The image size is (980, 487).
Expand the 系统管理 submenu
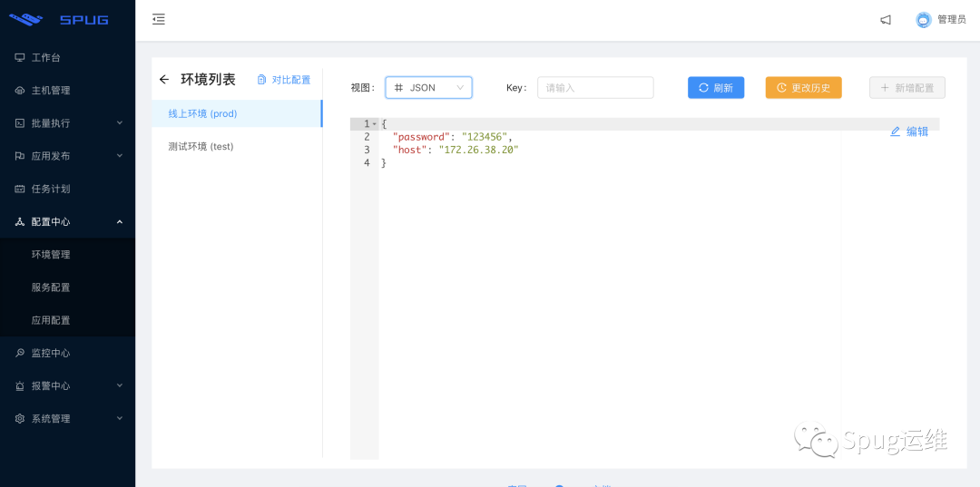click(x=120, y=418)
